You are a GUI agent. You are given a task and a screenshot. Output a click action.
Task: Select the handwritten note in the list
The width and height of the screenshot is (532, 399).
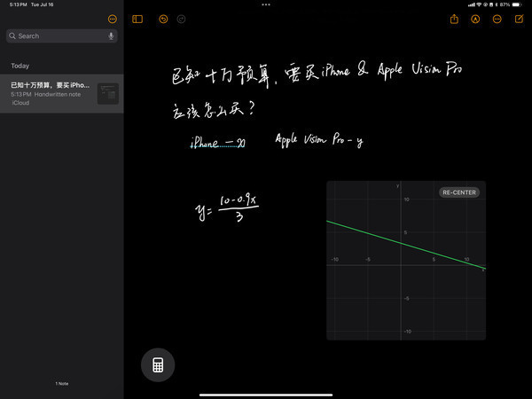[62, 94]
